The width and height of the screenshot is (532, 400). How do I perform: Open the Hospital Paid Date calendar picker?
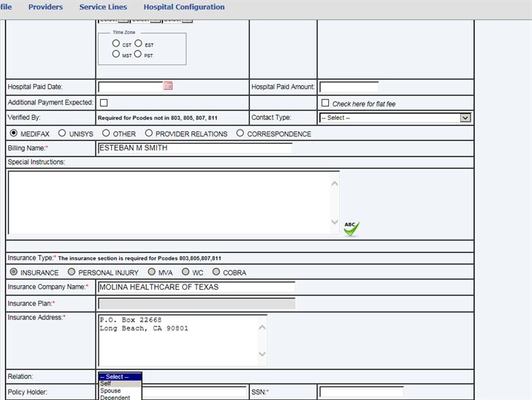click(168, 86)
